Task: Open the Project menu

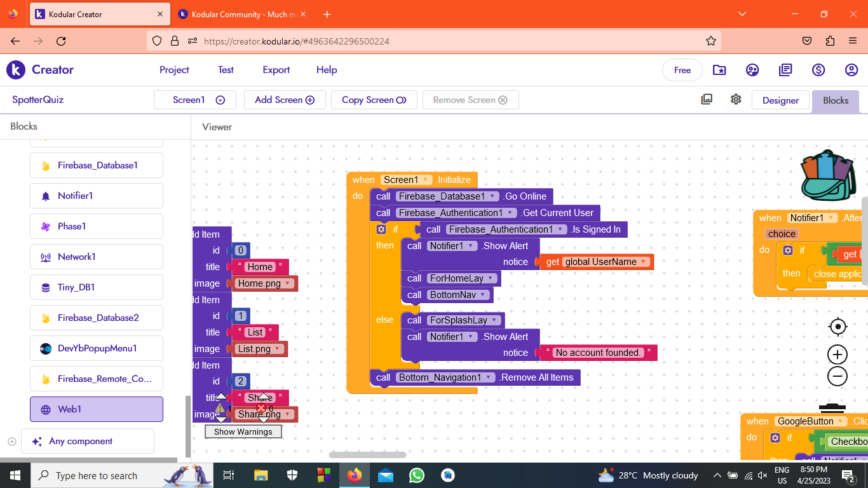Action: pyautogui.click(x=174, y=70)
